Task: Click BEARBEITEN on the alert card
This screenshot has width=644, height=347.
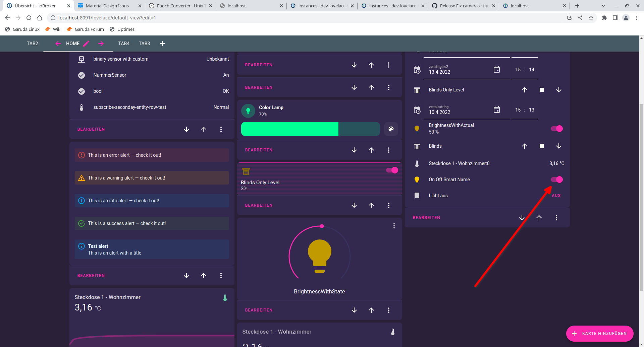Action: [91, 276]
